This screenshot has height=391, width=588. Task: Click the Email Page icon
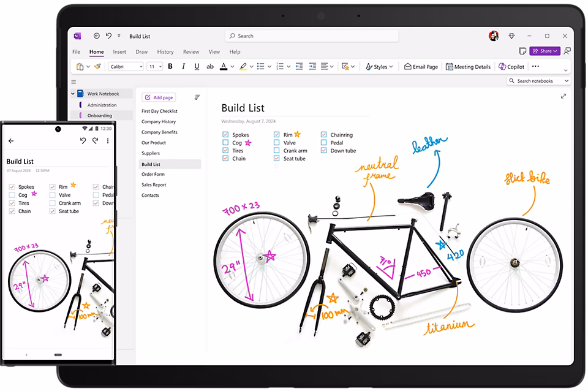coord(421,66)
